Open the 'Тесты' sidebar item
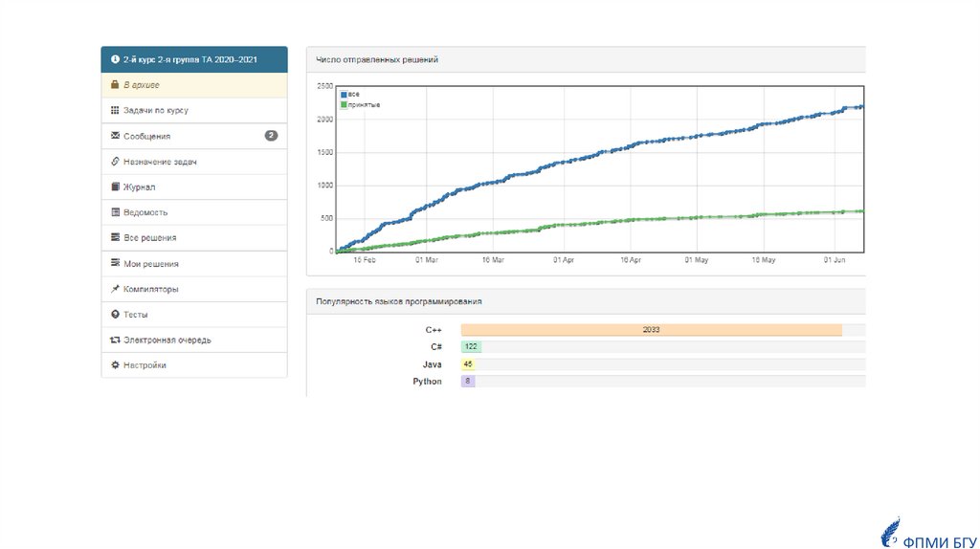The height and width of the screenshot is (549, 980). coord(135,315)
